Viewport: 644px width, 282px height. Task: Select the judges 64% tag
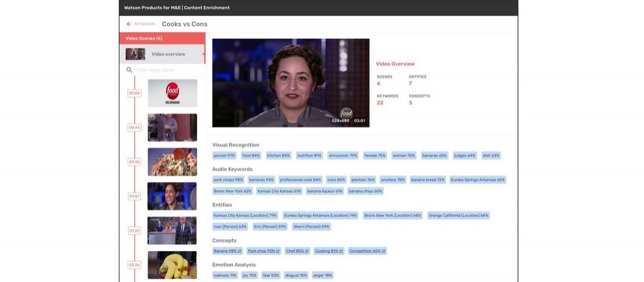click(465, 155)
